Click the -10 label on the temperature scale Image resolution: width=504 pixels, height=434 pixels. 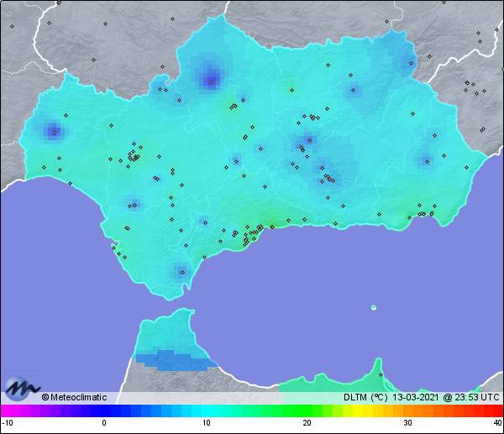8,423
